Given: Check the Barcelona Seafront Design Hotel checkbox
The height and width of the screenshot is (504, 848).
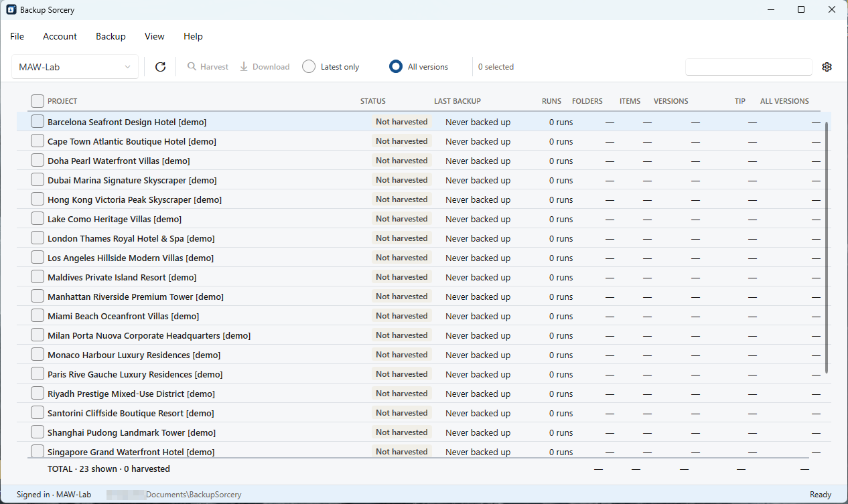Looking at the screenshot, I should [38, 122].
